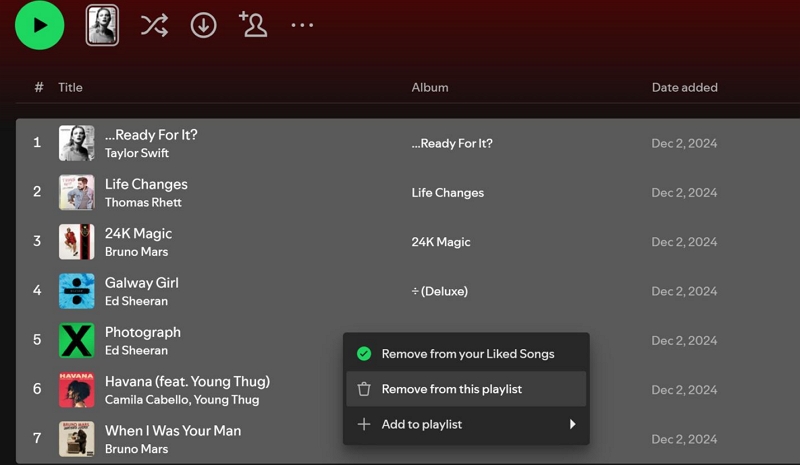
Task: Open the ÷ (Deluxe) album link
Action: click(440, 291)
